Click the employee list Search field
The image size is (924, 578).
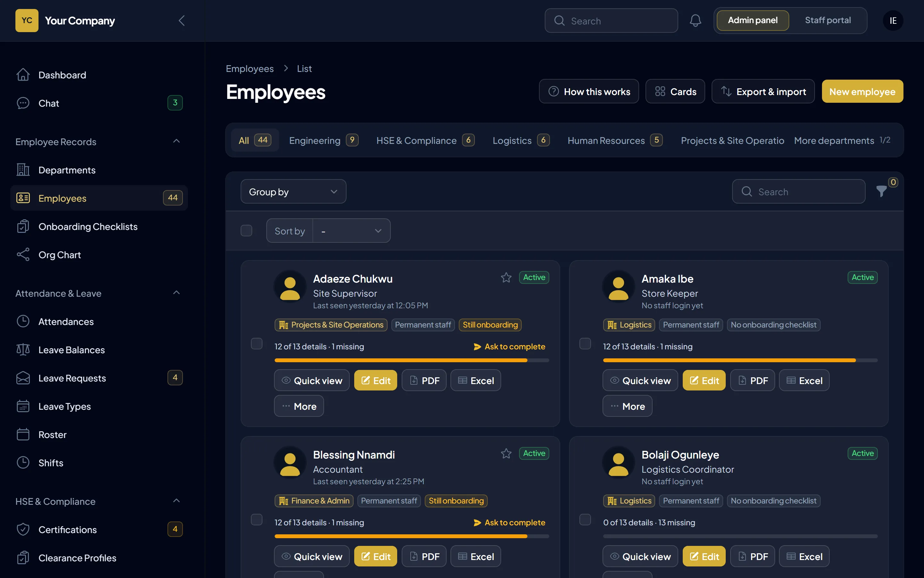tap(798, 191)
